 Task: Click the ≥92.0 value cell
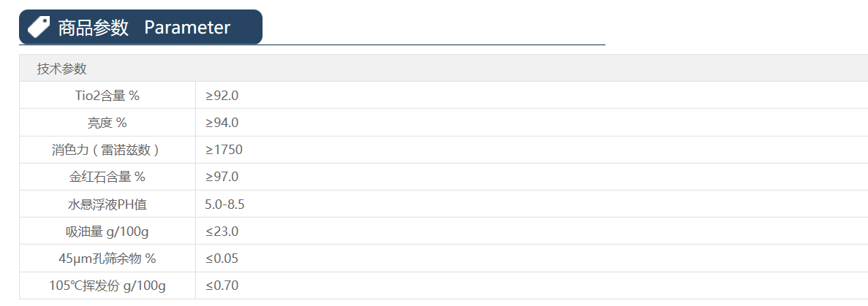click(x=222, y=95)
